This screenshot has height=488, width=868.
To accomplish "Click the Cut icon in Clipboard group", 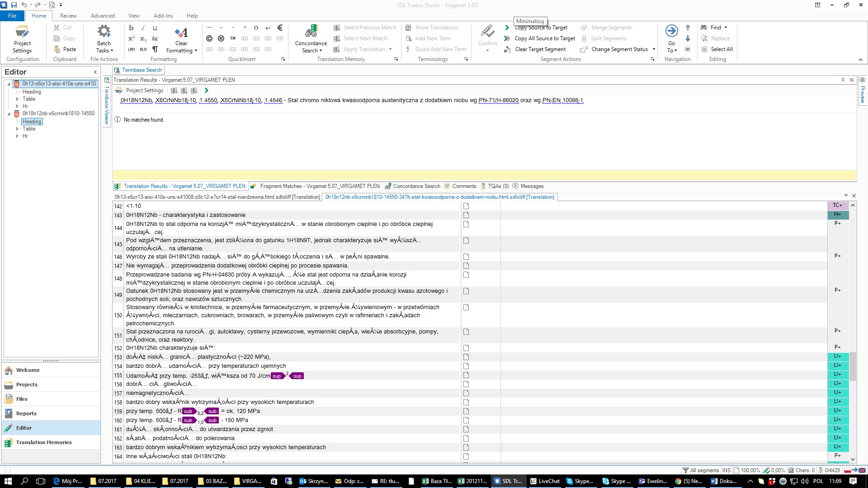I will [x=57, y=28].
